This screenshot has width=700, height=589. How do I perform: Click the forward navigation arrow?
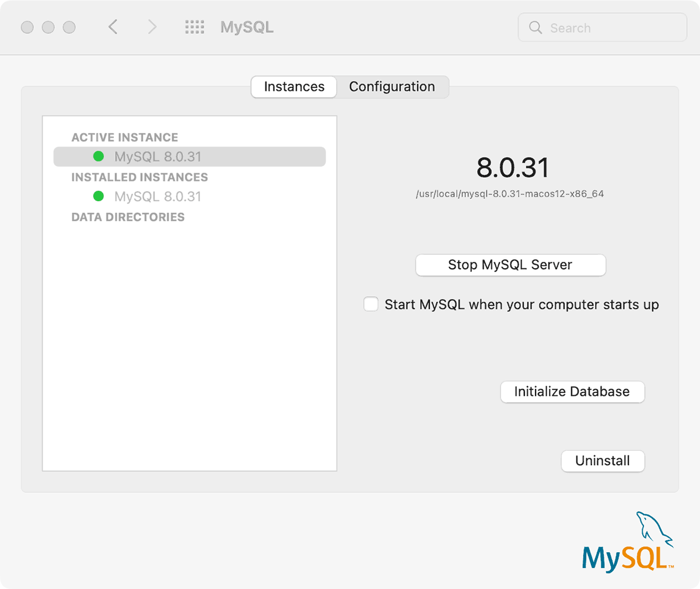coord(151,27)
